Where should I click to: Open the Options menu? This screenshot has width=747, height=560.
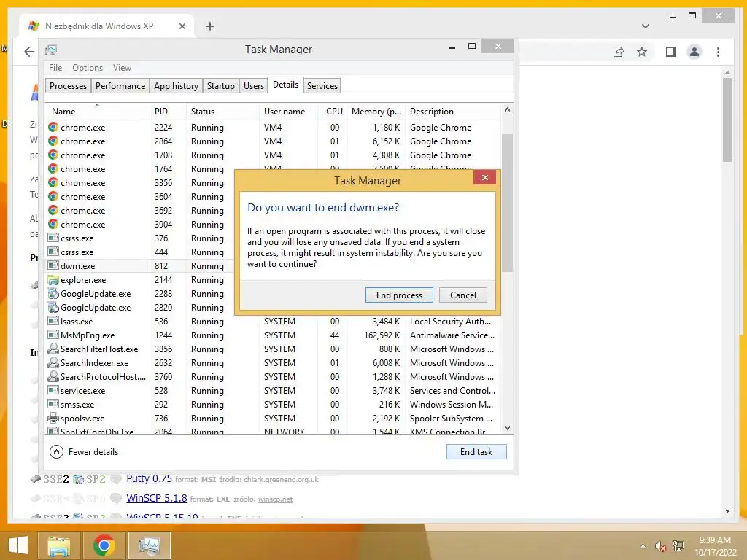tap(88, 68)
